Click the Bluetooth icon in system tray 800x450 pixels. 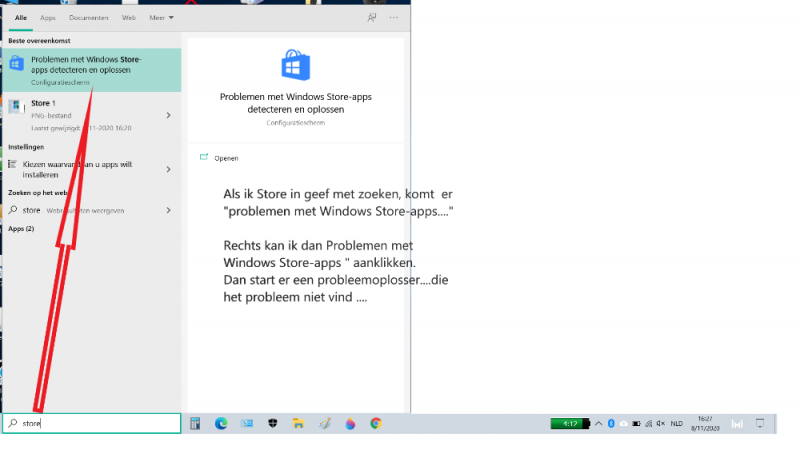click(x=610, y=424)
